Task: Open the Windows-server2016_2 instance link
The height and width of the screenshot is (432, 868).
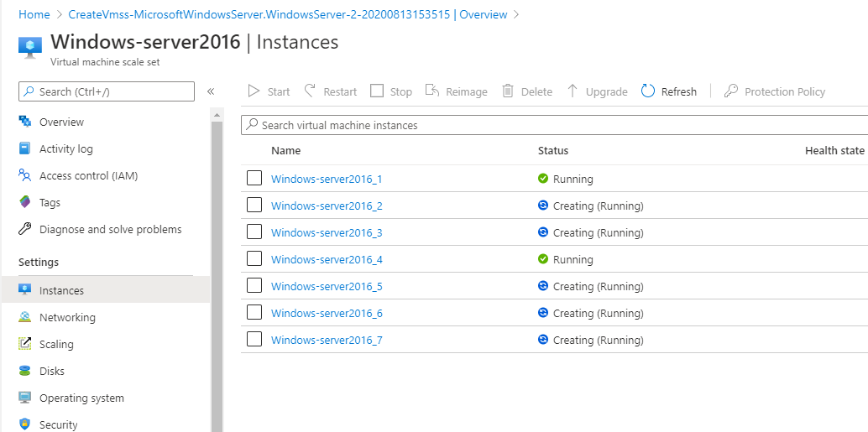Action: coord(327,206)
